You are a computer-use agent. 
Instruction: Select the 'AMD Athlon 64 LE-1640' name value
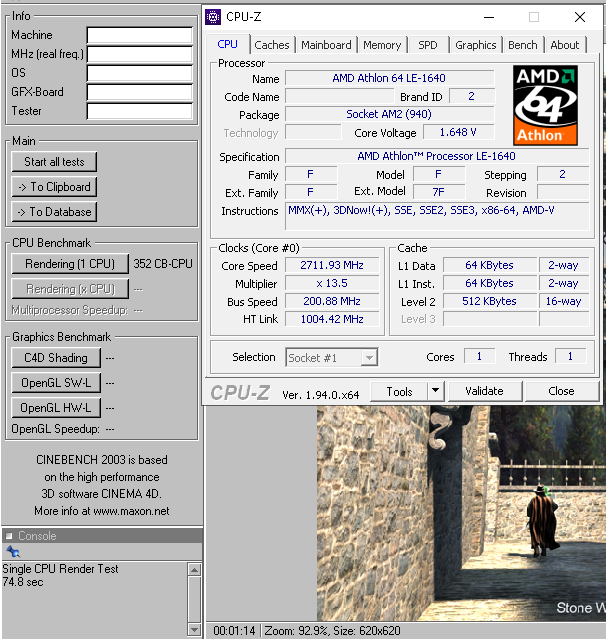389,78
